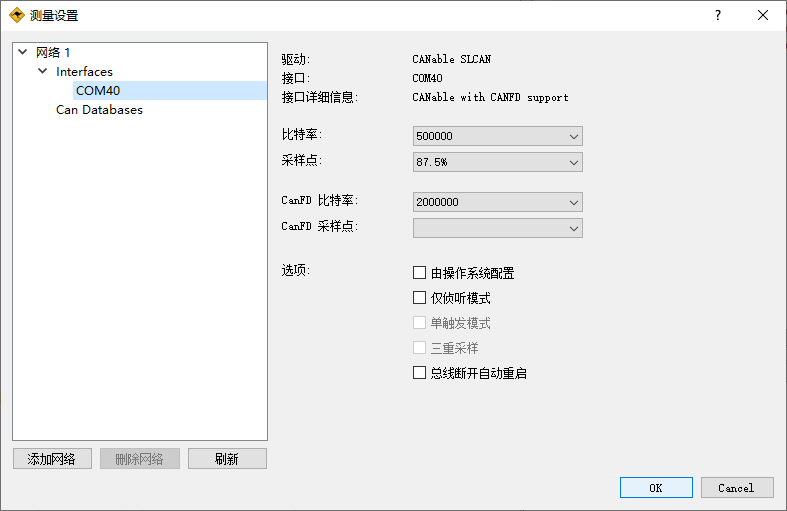Viewport: 787px width, 511px height.
Task: Click the 刷新 button
Action: 227,459
